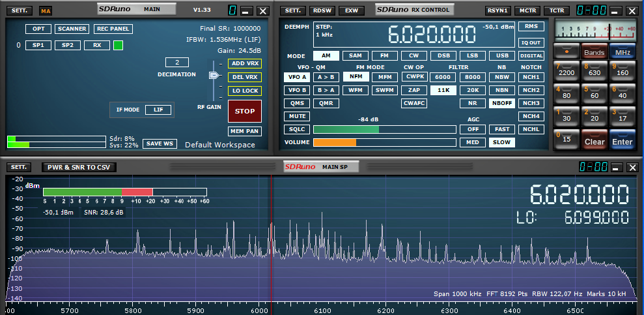Open the Bands keypad selector
644x315 pixels.
tap(595, 52)
